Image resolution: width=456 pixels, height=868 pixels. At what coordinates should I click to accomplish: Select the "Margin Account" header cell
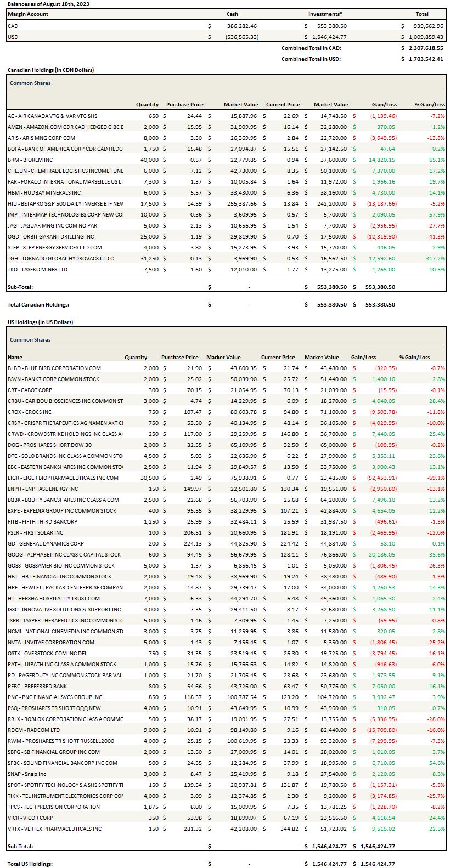click(28, 14)
